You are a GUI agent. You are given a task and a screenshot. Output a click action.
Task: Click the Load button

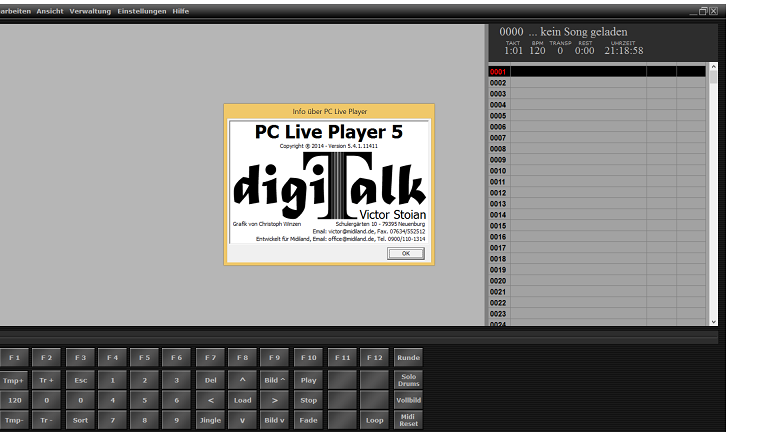click(x=242, y=400)
